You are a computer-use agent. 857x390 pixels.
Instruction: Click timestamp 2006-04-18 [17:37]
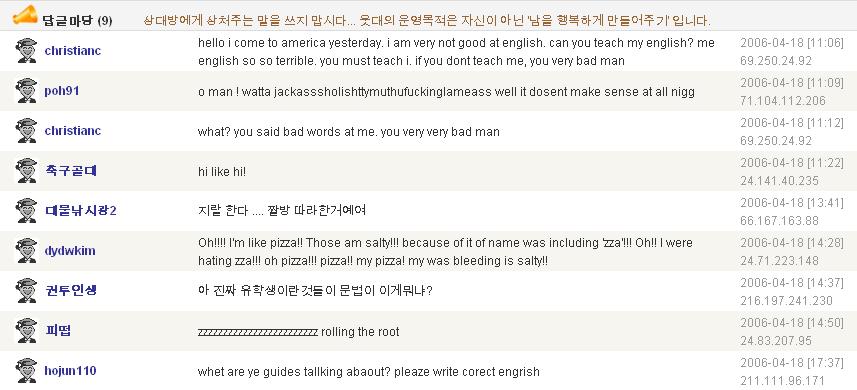coord(792,363)
